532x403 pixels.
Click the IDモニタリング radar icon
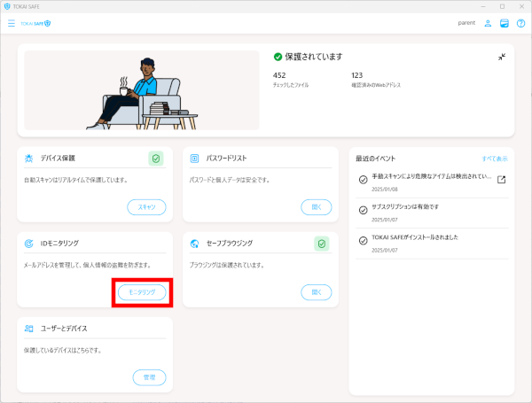(x=29, y=244)
